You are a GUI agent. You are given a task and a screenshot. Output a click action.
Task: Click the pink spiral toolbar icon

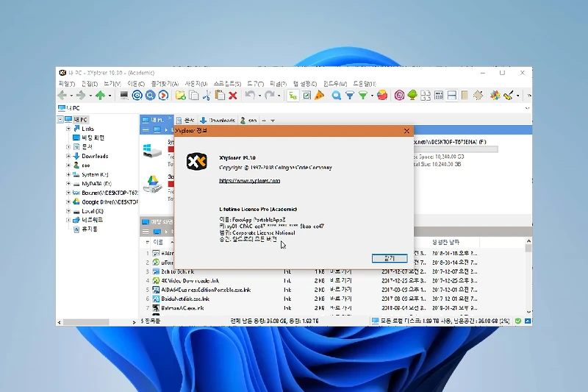pyautogui.click(x=399, y=96)
